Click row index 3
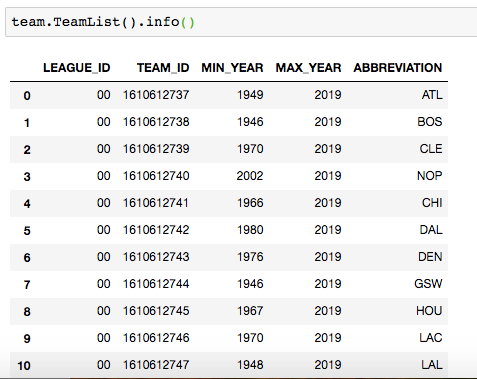 click(x=27, y=177)
